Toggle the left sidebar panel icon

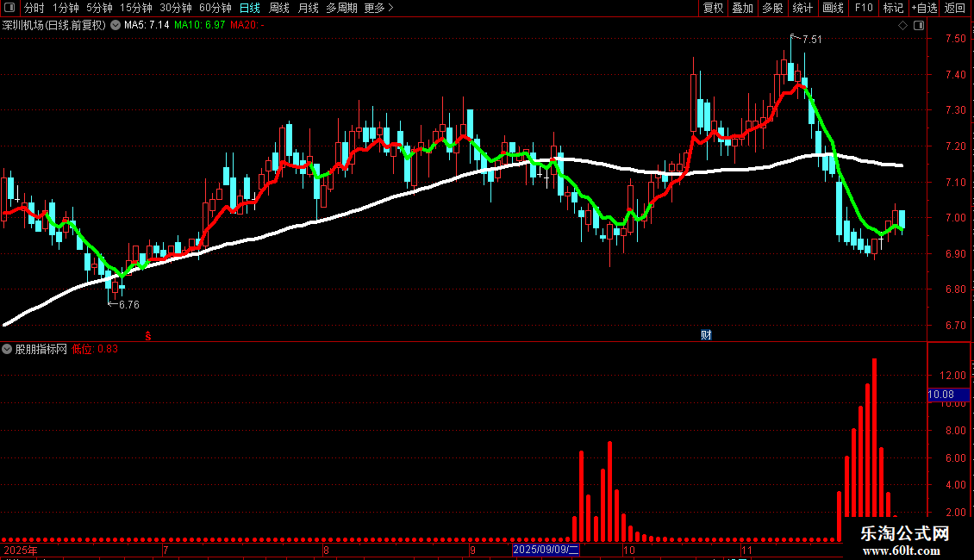[x=9, y=8]
